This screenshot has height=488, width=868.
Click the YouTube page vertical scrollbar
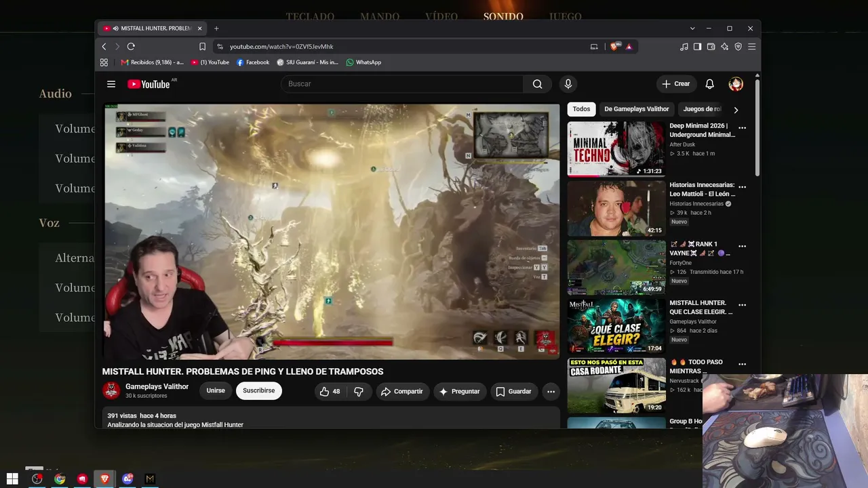pyautogui.click(x=757, y=129)
